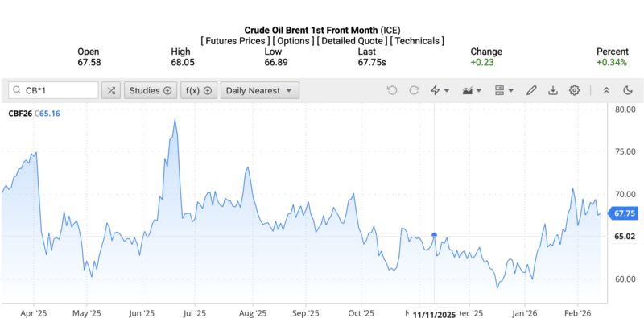This screenshot has height=318, width=644.
Task: Open the chart type area icon menu
Action: (x=472, y=90)
